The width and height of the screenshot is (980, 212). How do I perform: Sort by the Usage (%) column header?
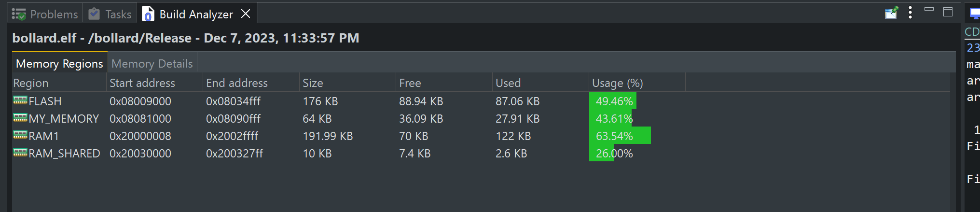617,83
